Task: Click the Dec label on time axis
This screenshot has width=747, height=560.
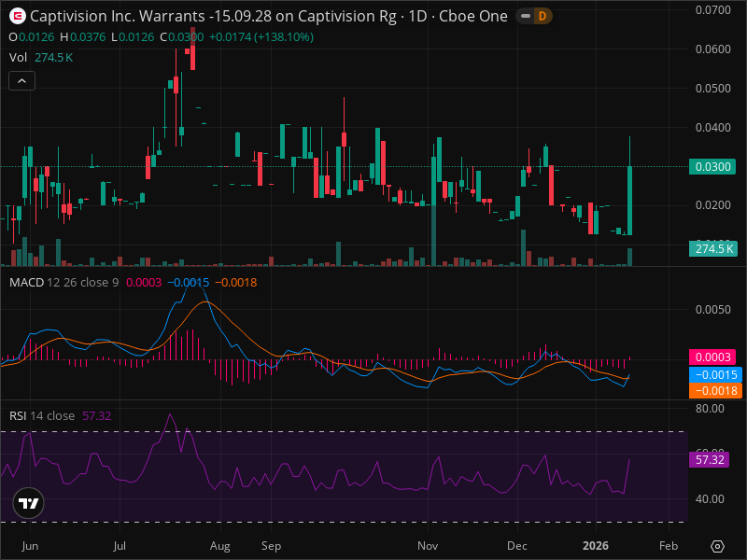Action: pyautogui.click(x=517, y=546)
